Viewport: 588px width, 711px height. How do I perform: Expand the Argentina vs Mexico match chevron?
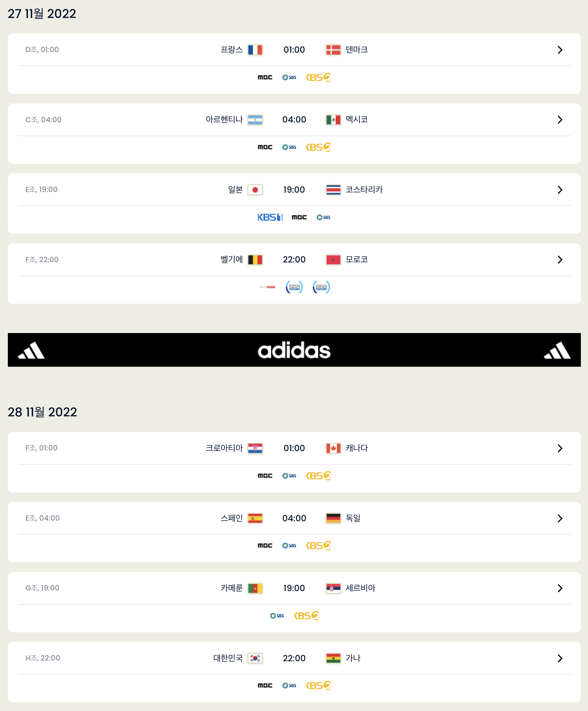560,120
